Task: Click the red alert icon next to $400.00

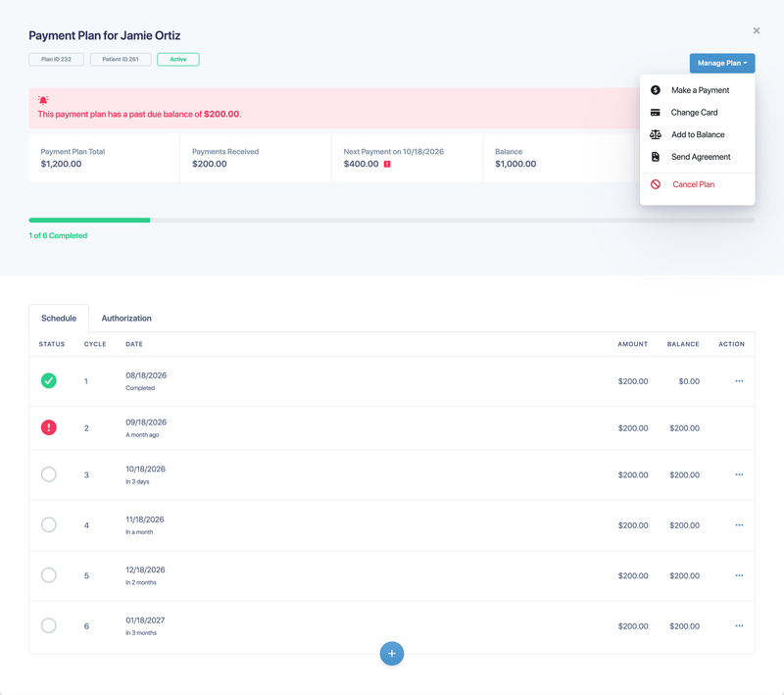Action: tap(387, 164)
